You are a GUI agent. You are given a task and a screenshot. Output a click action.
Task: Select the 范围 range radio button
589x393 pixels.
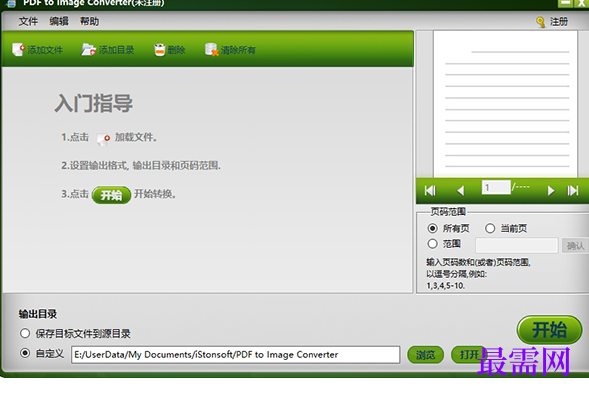tap(432, 244)
